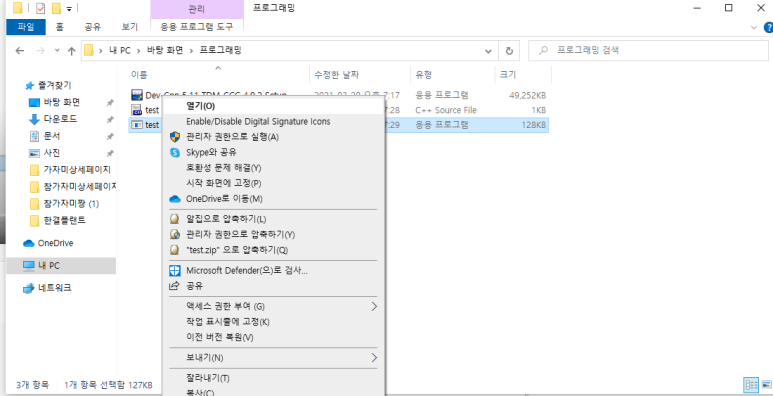Expand the ribbon with the chevron
Viewport: 773px width, 396px height.
coord(754,28)
